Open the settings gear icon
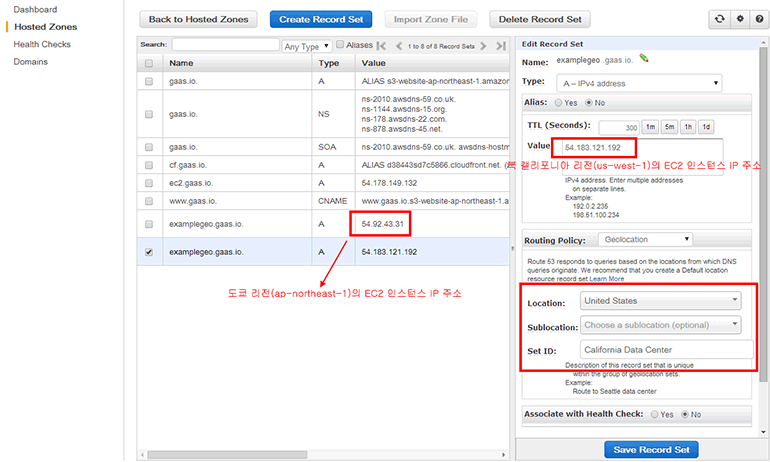 click(739, 19)
